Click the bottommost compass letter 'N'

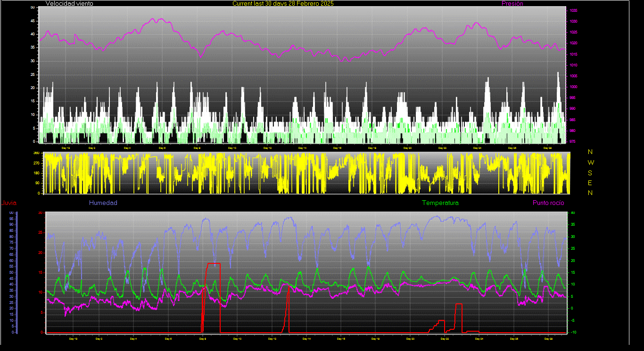590,193
